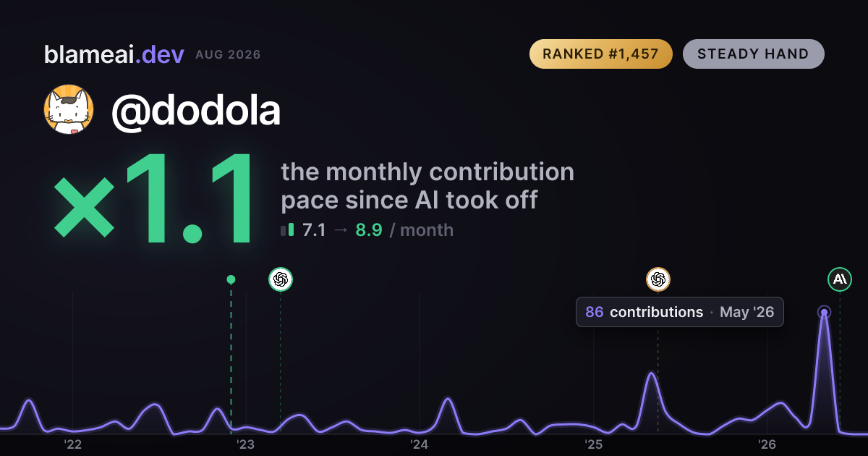
Task: Click the STEADY HAND badge
Action: coord(753,54)
